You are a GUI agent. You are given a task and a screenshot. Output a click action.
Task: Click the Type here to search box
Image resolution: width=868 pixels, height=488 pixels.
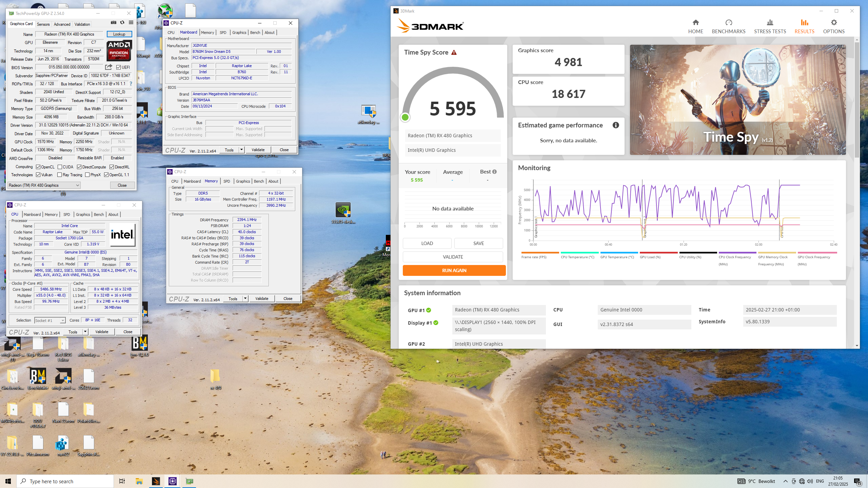(65, 481)
